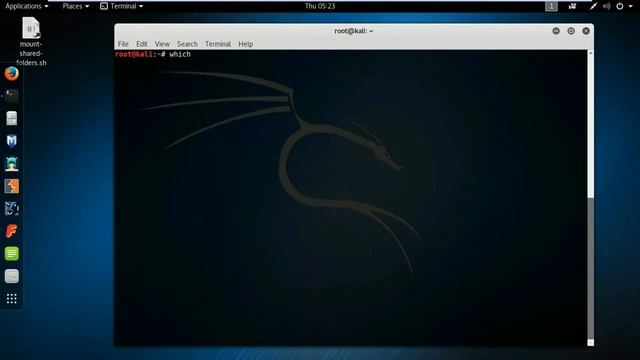Open the Applications menu
The width and height of the screenshot is (640, 360).
27,6
